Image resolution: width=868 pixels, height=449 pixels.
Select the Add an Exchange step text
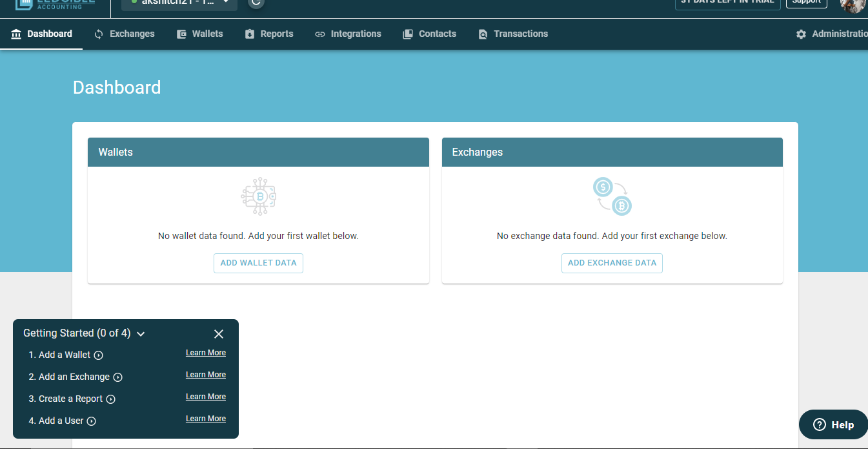coord(74,377)
